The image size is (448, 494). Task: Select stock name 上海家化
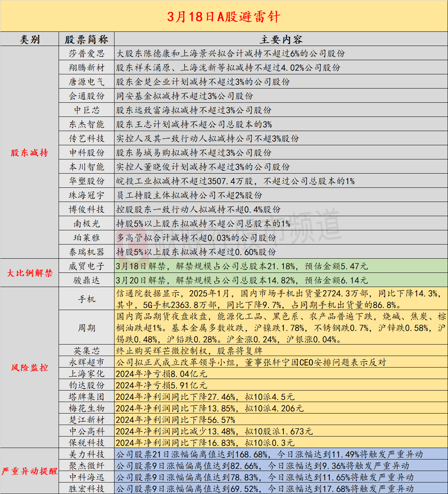coord(87,374)
